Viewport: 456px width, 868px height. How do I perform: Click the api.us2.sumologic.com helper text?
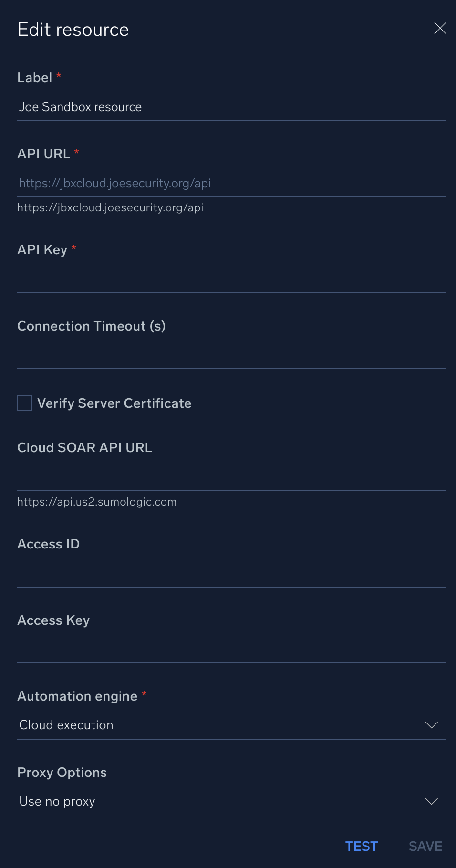(97, 502)
